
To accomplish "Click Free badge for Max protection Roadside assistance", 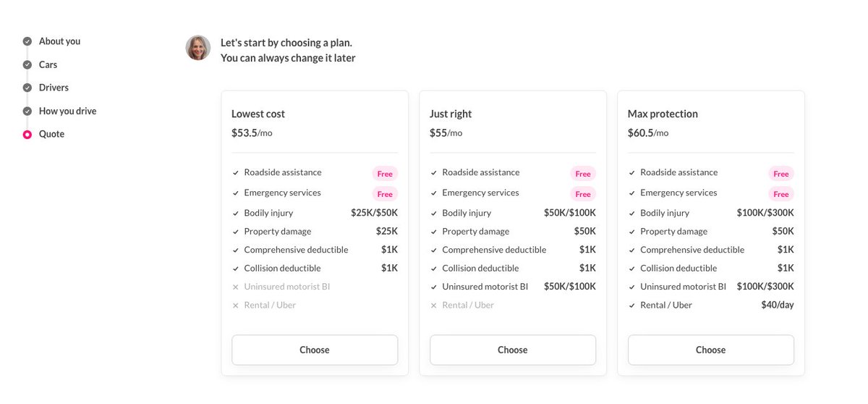I will coord(781,174).
